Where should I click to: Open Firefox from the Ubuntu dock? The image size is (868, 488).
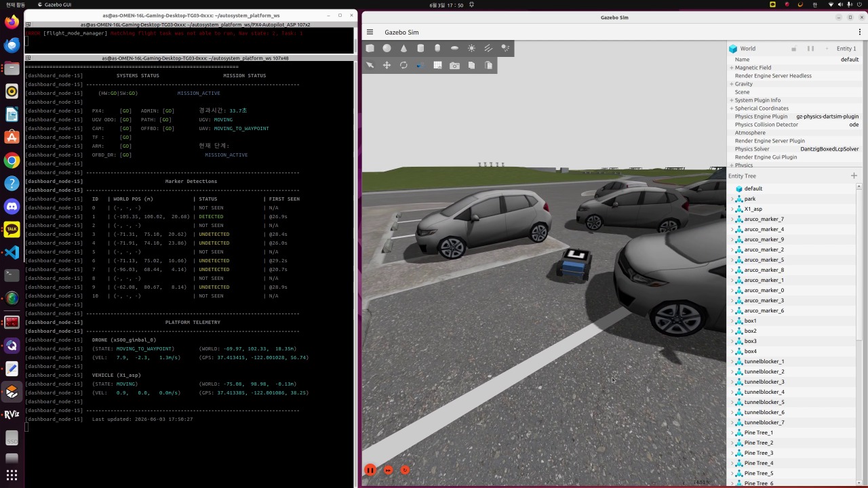coord(12,22)
